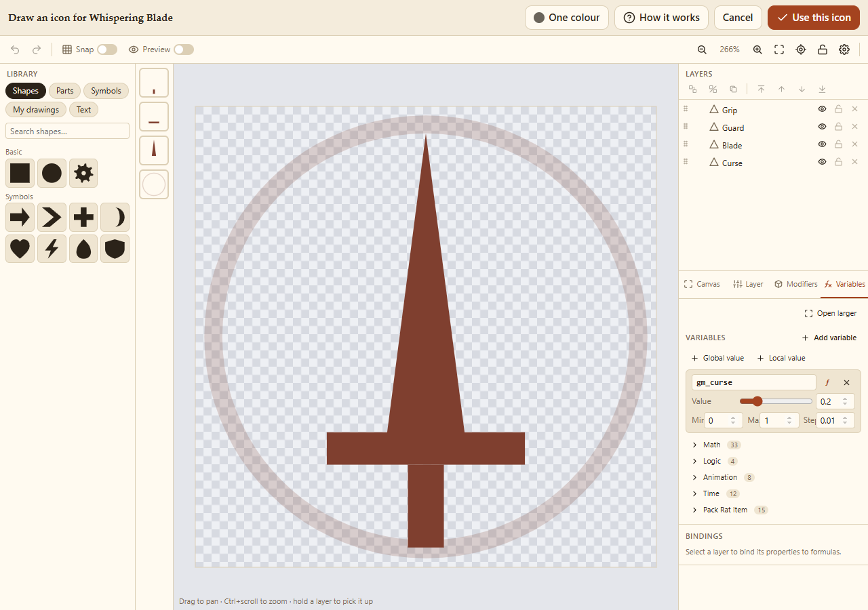Click Add variable
This screenshot has height=610, width=868.
click(x=829, y=338)
